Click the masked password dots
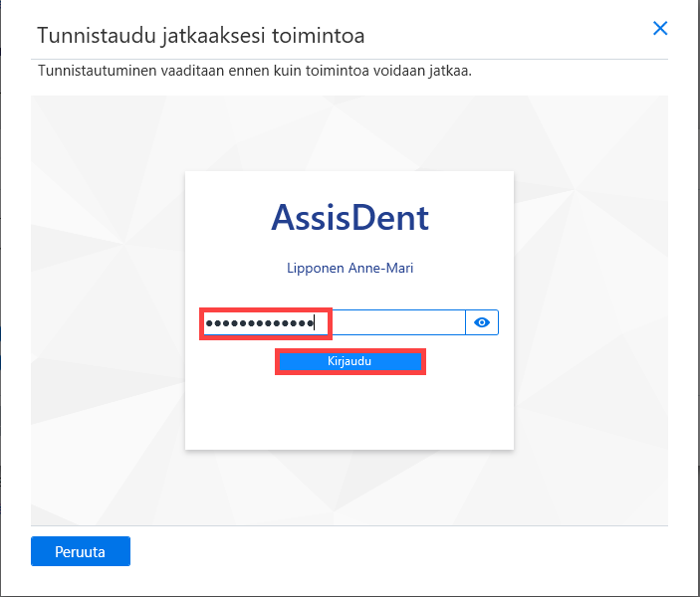700x597 pixels. 259,322
